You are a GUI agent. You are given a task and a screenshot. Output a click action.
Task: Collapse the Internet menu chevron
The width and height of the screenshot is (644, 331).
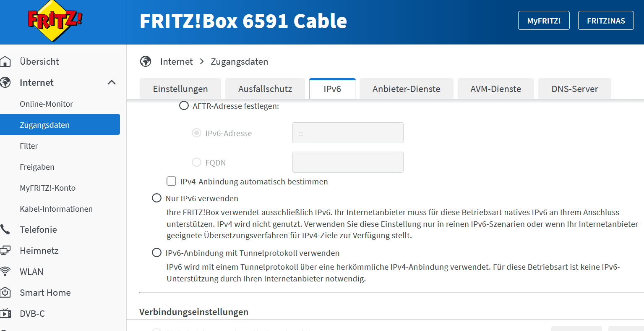point(112,82)
